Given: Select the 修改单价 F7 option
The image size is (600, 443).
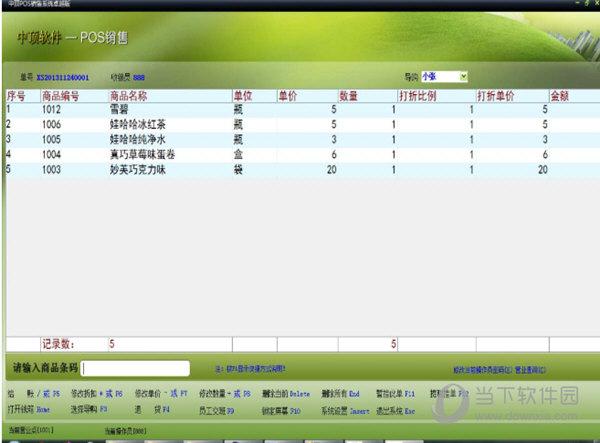Looking at the screenshot, I should coord(161,396).
